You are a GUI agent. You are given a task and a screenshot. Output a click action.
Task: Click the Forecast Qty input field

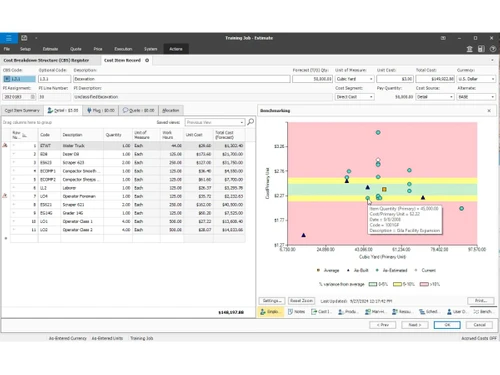[312, 79]
